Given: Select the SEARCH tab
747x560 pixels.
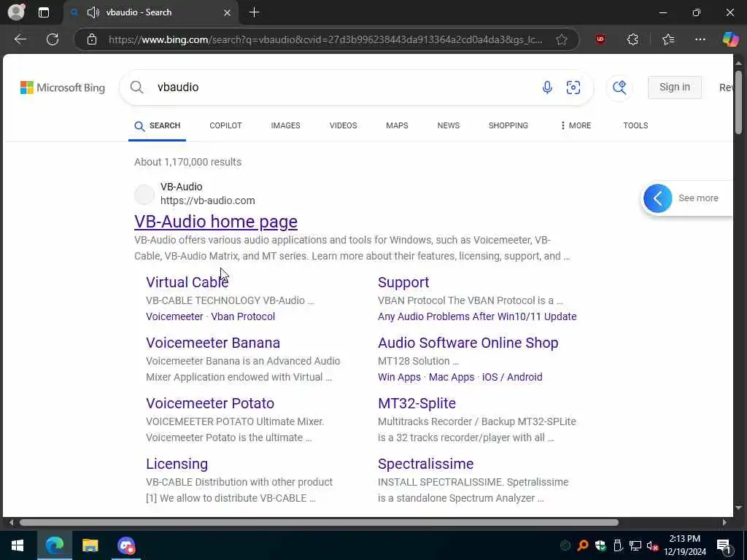Looking at the screenshot, I should coord(158,125).
